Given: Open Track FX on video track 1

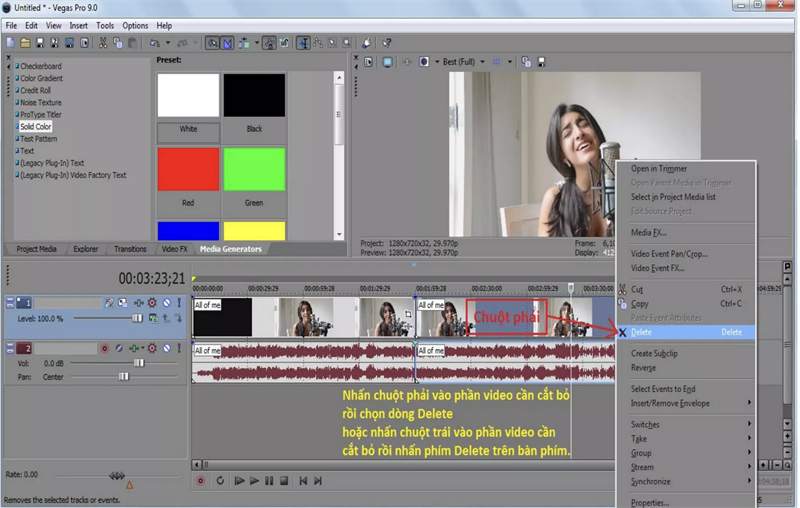Looking at the screenshot, I should [138, 302].
